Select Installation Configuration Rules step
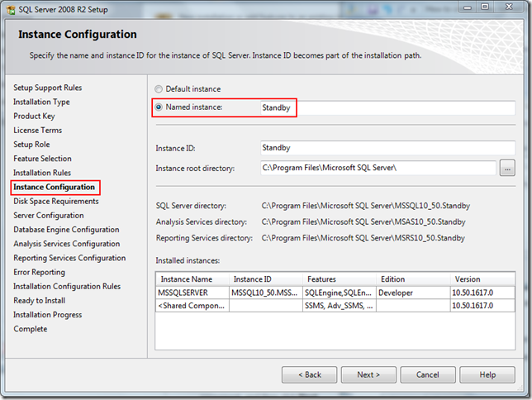 click(67, 287)
